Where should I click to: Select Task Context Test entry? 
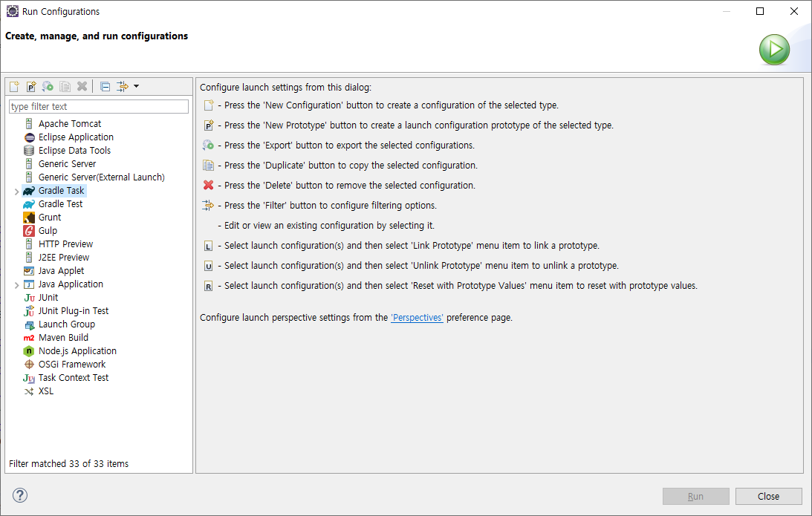(74, 378)
